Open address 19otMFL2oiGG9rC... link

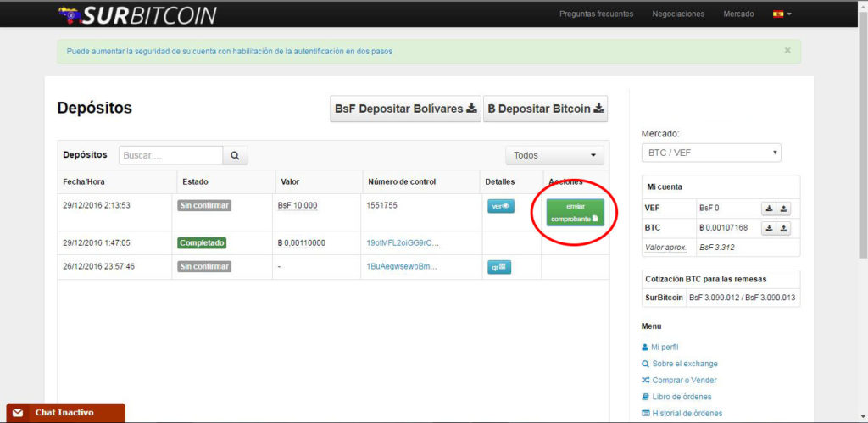(x=403, y=242)
